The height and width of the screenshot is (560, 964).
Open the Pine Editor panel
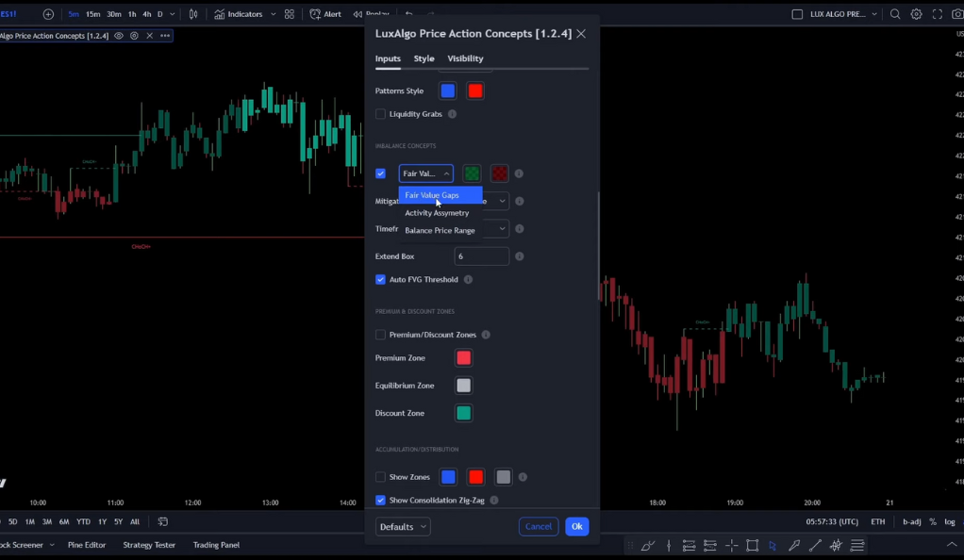[87, 545]
